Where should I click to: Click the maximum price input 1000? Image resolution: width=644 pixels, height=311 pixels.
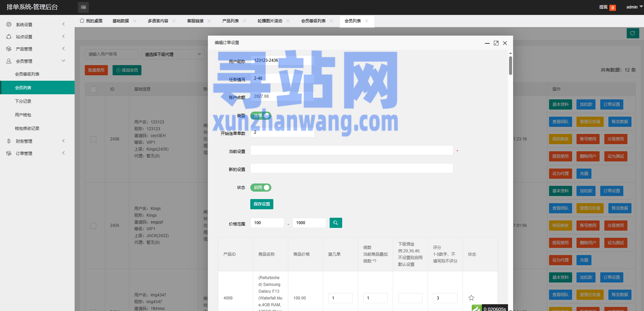tap(309, 223)
